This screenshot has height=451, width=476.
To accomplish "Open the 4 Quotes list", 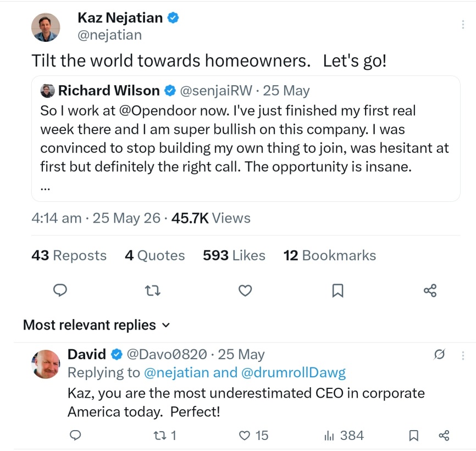I will tap(155, 255).
